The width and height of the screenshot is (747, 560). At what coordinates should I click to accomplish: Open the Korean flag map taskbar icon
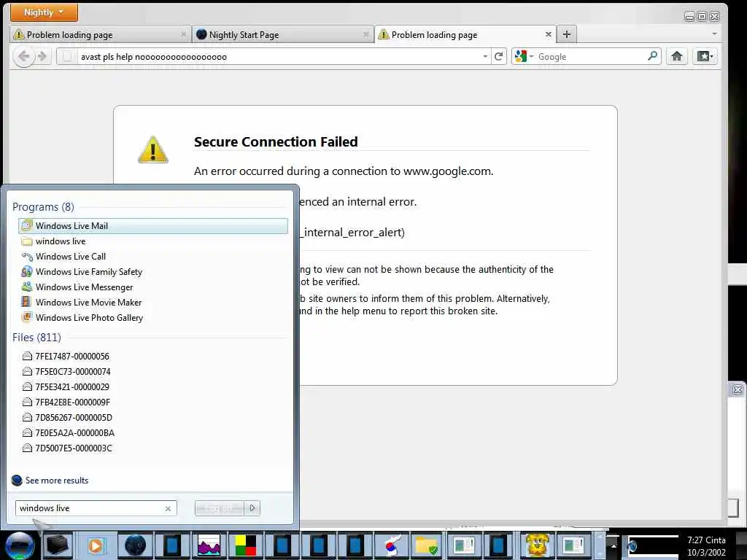point(391,545)
